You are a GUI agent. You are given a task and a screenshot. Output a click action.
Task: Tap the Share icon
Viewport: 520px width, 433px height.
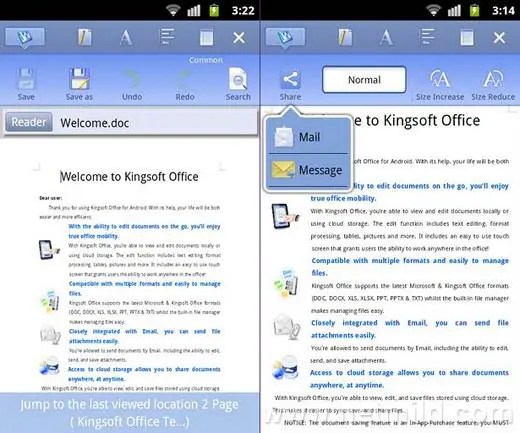pyautogui.click(x=290, y=84)
